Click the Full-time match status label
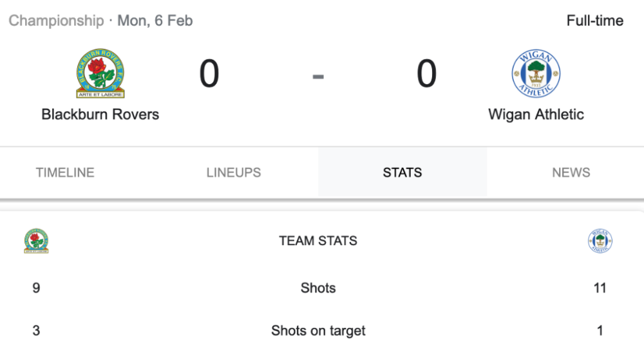644x355 pixels. (594, 21)
